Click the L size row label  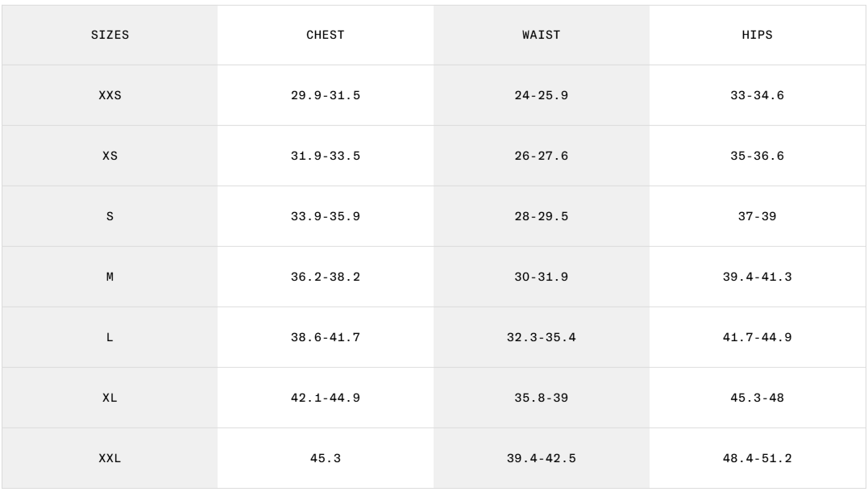pos(110,338)
